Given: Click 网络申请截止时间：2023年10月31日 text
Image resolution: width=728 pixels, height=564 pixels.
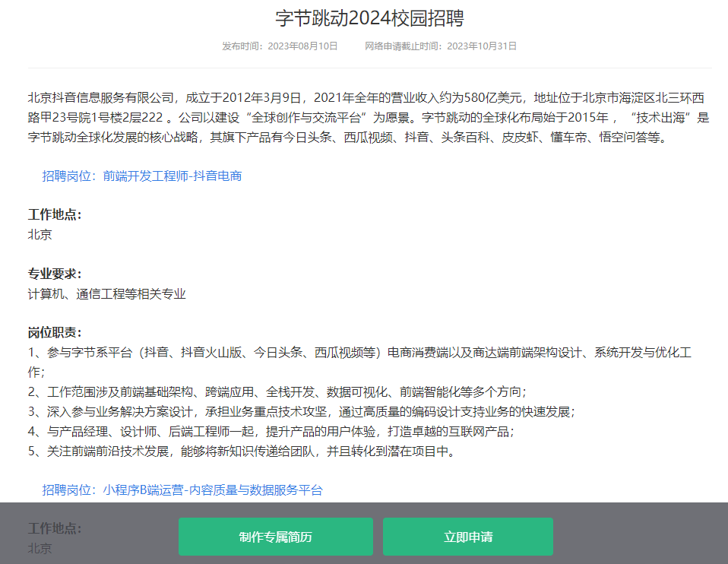Looking at the screenshot, I should (441, 46).
